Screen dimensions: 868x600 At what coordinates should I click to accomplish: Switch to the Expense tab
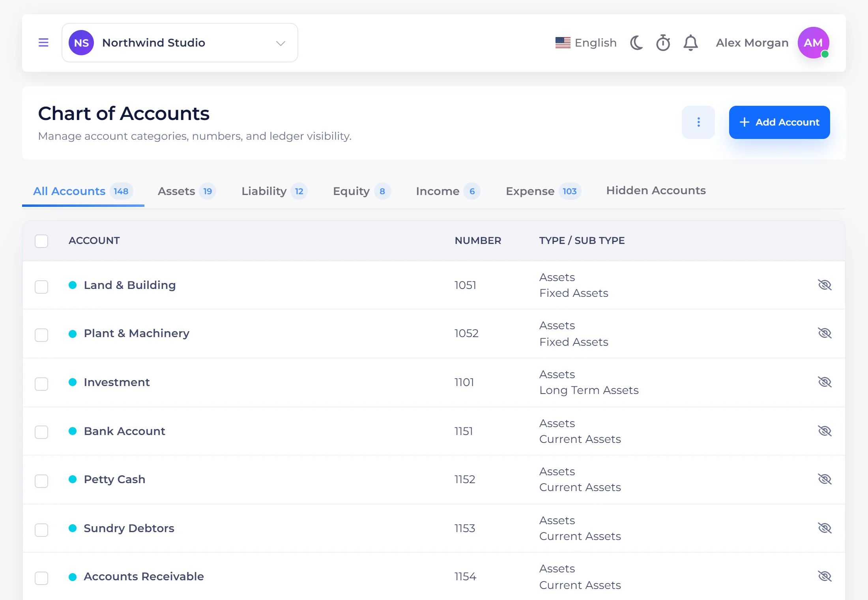click(x=543, y=191)
